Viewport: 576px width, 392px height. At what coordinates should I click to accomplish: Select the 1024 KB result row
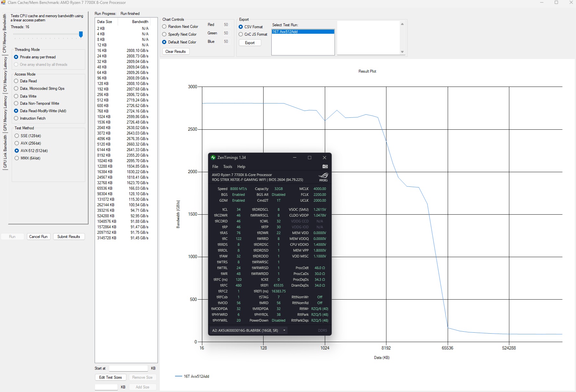coord(123,117)
